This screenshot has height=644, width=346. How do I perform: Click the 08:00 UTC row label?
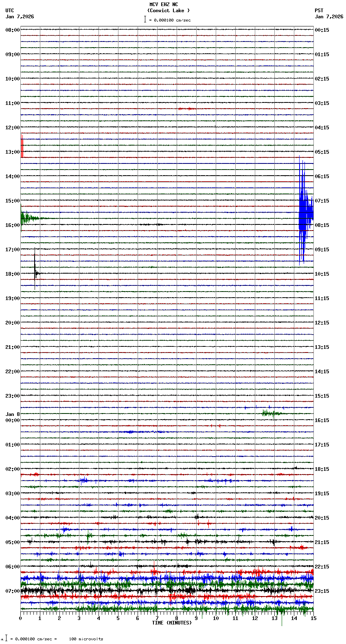pyautogui.click(x=13, y=30)
